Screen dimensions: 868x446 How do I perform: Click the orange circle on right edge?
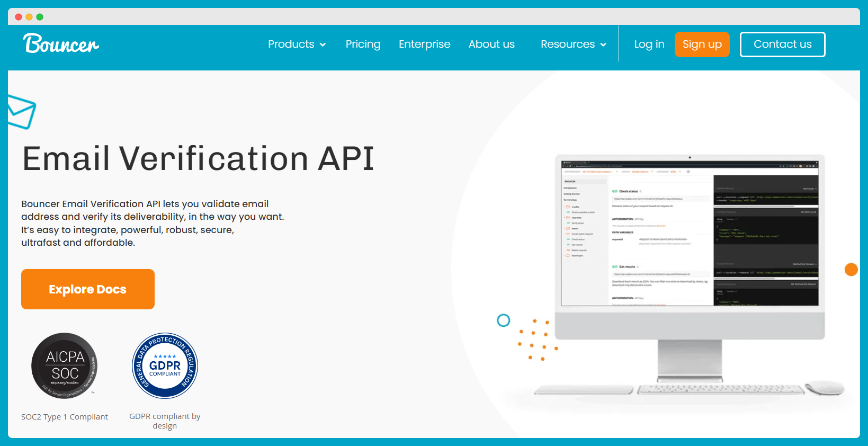(851, 270)
